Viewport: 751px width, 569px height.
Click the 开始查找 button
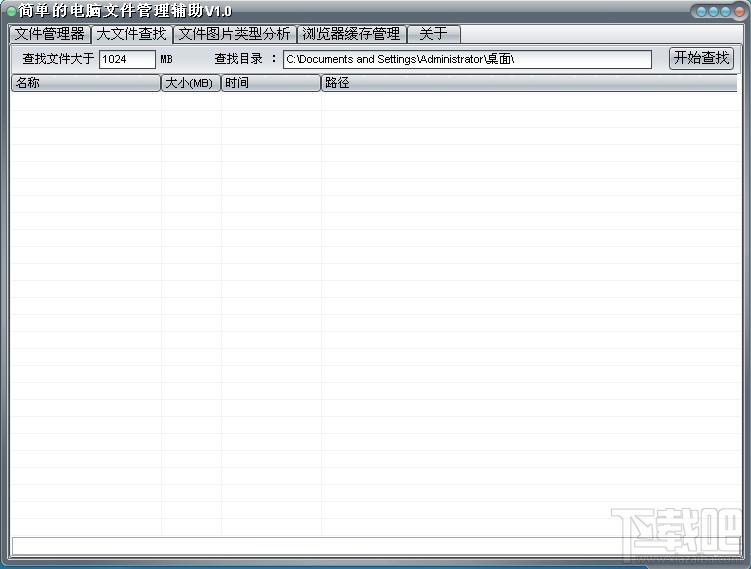click(701, 58)
